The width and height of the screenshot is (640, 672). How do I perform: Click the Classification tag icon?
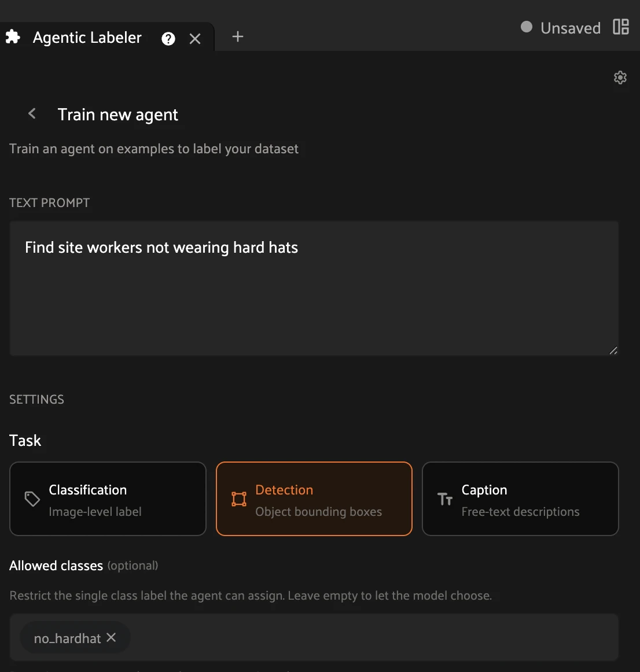[32, 499]
